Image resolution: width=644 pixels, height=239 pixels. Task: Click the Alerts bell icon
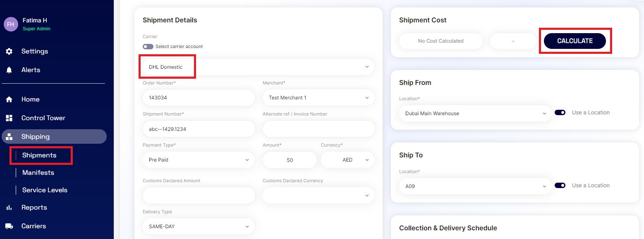9,70
